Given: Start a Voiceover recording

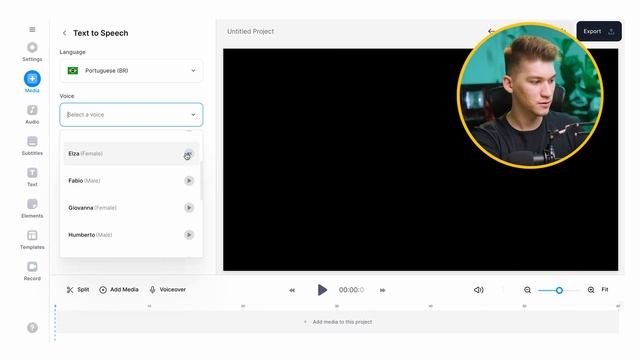Looking at the screenshot, I should point(167,289).
